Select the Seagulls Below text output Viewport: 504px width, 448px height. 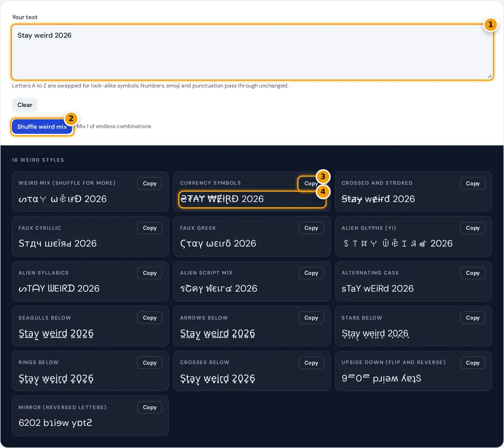tap(56, 334)
